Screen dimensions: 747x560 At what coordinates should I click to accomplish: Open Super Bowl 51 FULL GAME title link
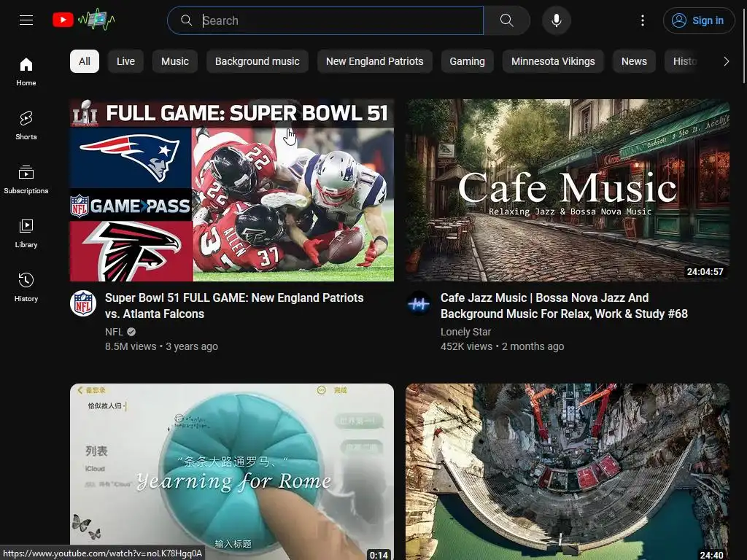234,306
